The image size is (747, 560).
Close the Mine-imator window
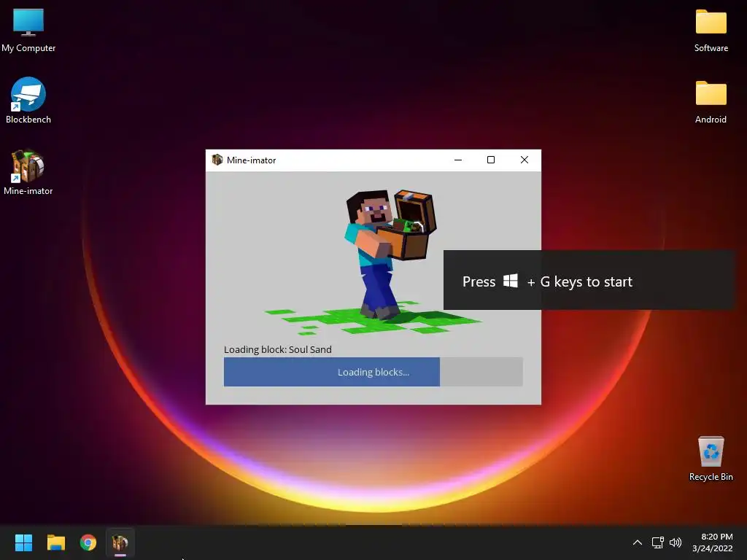coord(524,160)
